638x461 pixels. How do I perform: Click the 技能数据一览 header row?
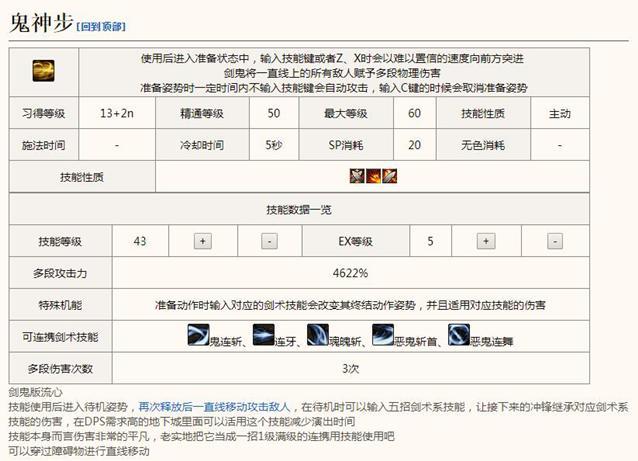pos(299,210)
